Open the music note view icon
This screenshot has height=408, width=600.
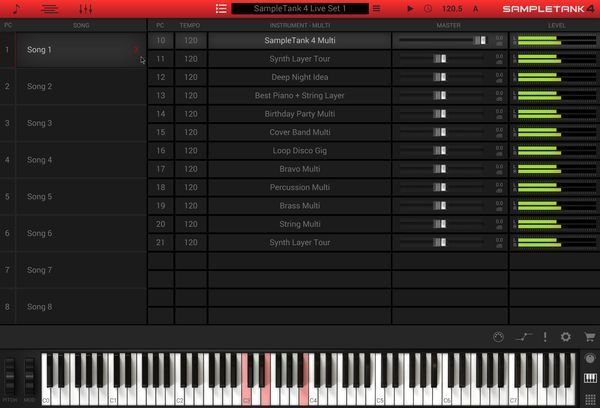16,8
